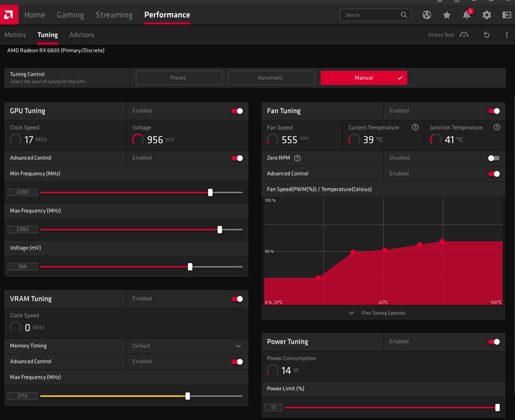Viewport: 515px width, 420px height.
Task: Open the Streaming tab
Action: 114,15
